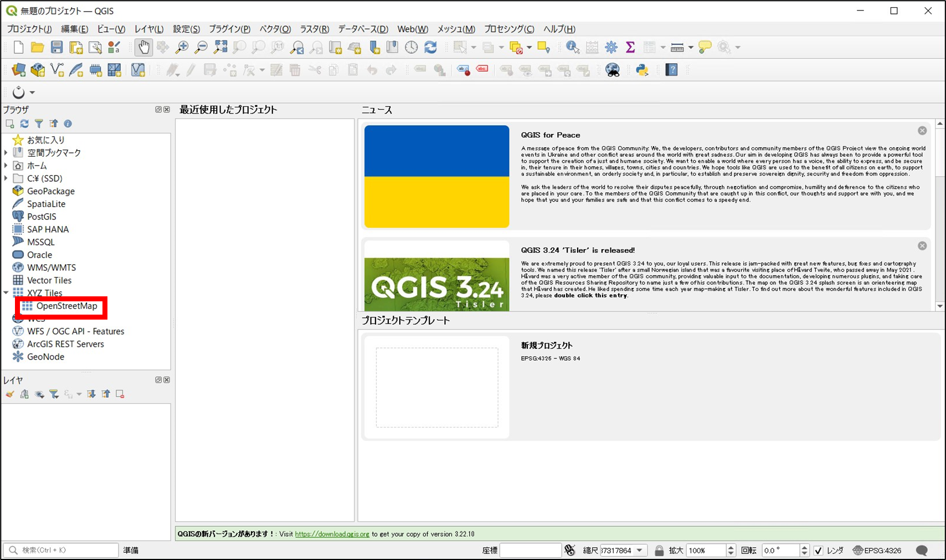Image resolution: width=946 pixels, height=560 pixels.
Task: Collapse the XYZ Tiles tree node
Action: pyautogui.click(x=6, y=292)
